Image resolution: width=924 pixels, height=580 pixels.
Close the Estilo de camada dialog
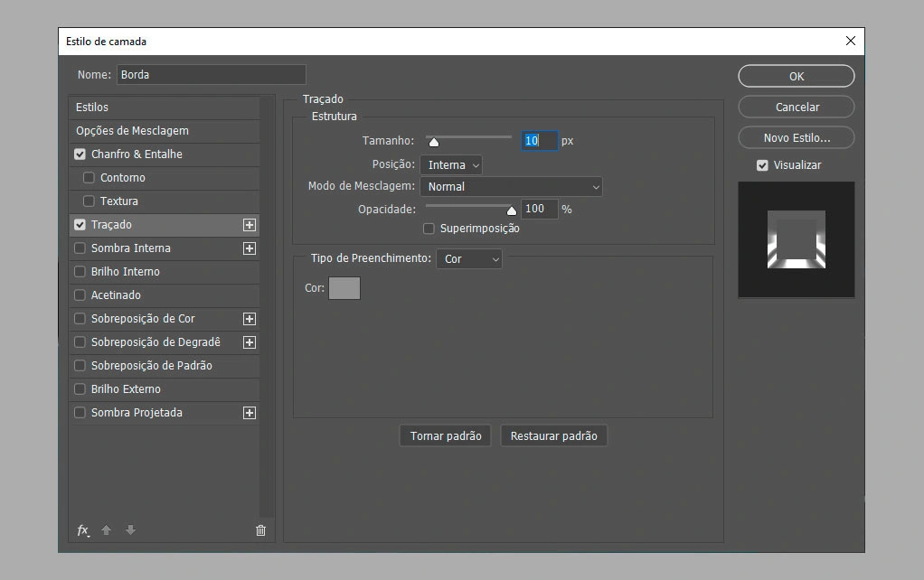[x=851, y=41]
